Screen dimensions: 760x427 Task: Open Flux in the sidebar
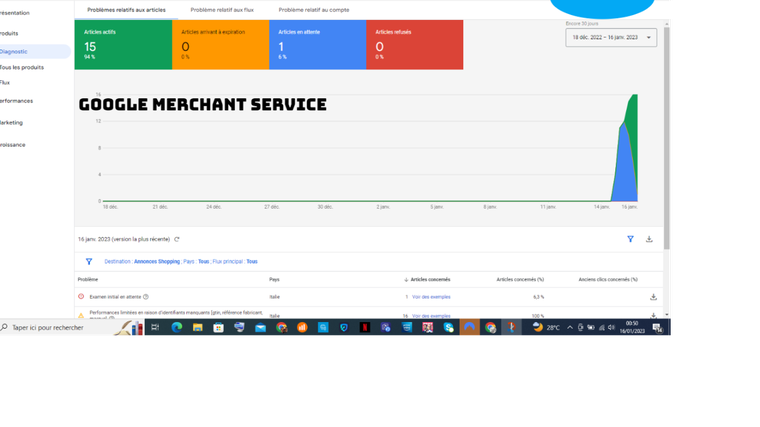[5, 82]
